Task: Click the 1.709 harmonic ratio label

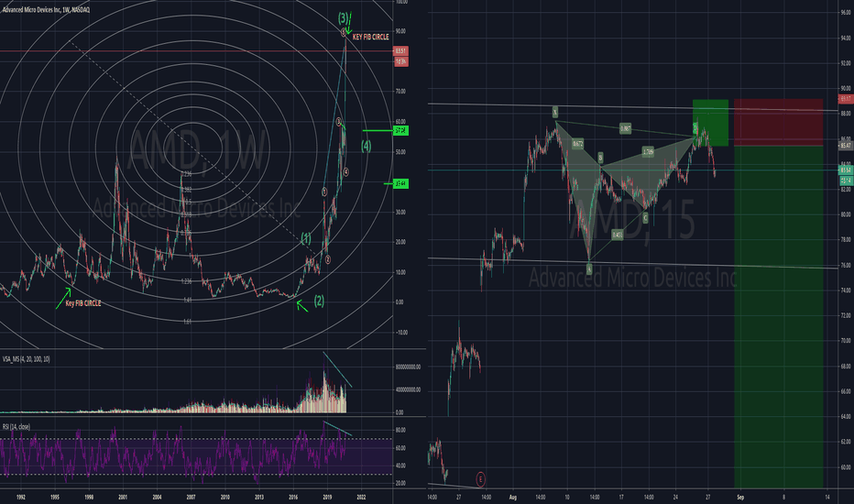Action: coord(648,151)
